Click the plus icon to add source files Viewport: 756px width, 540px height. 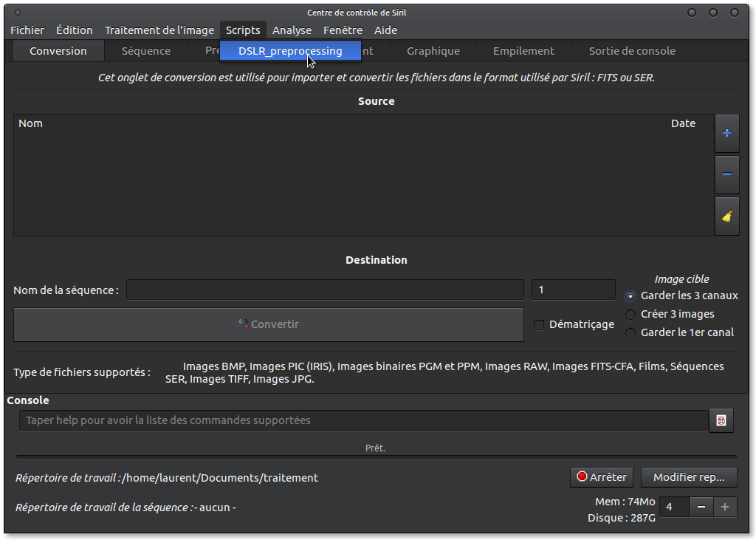pyautogui.click(x=726, y=133)
